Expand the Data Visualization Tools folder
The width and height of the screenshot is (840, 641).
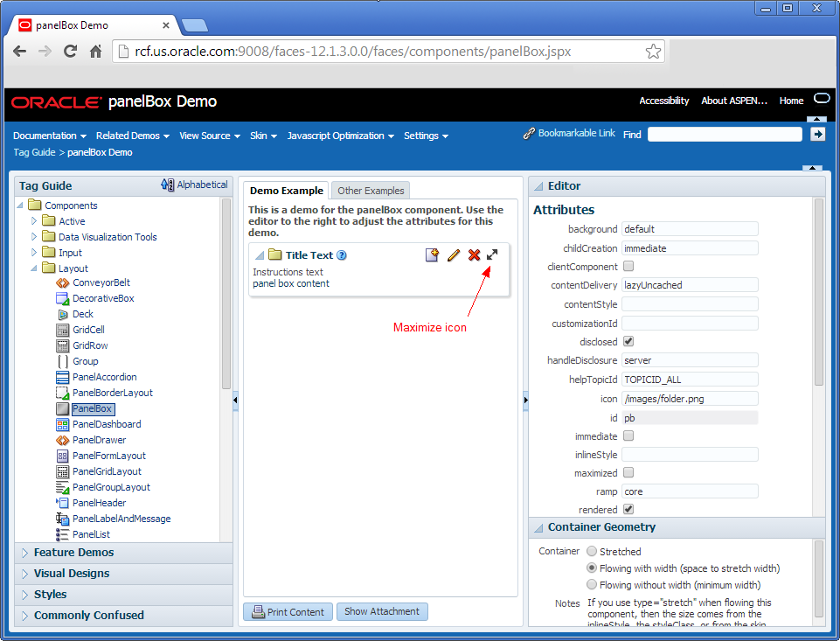click(34, 236)
